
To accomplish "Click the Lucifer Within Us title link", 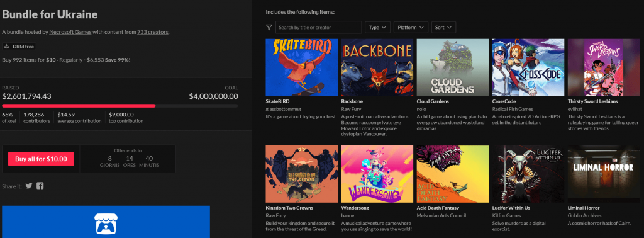I will point(511,208).
